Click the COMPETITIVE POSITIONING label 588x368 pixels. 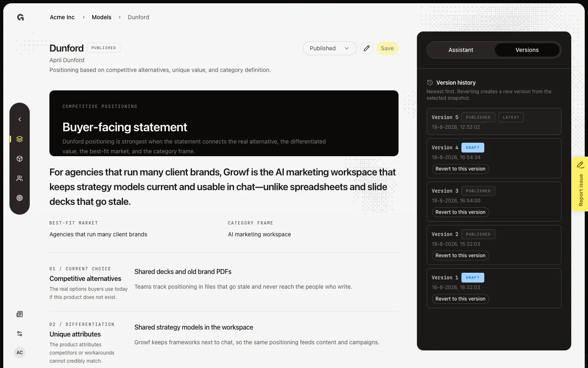coord(100,106)
